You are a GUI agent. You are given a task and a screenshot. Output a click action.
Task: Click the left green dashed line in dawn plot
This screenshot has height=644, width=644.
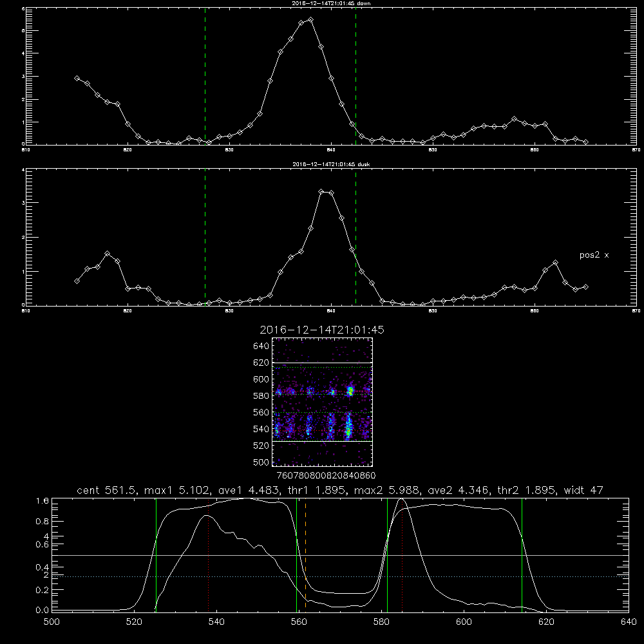click(x=205, y=76)
